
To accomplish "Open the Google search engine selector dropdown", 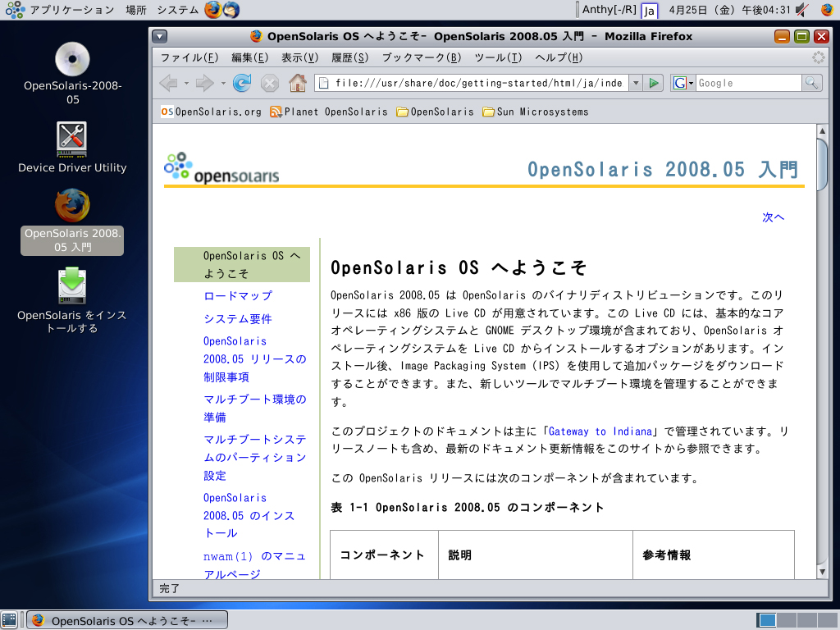I will coord(683,83).
